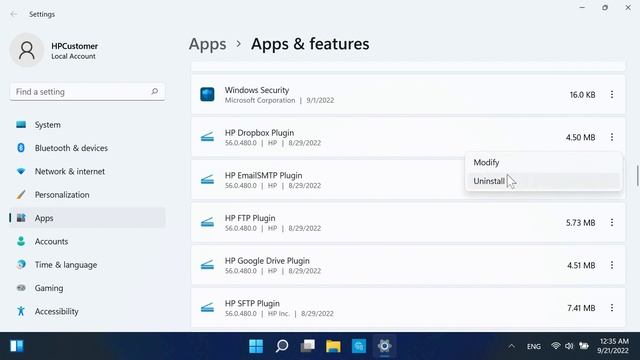Open the clock showing 12:35 AM
Viewport: 640px width, 360px height.
[x=613, y=346]
